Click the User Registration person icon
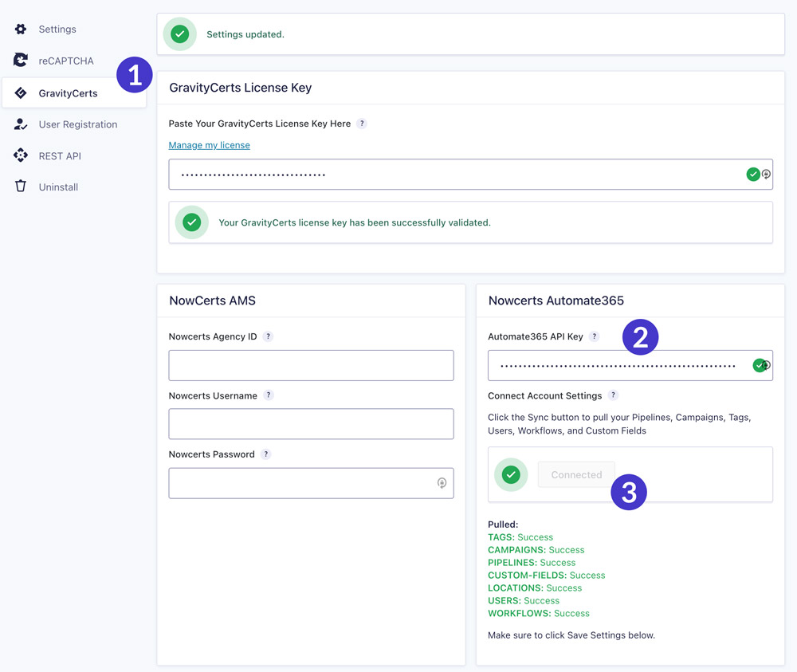Image resolution: width=797 pixels, height=672 pixels. (21, 124)
